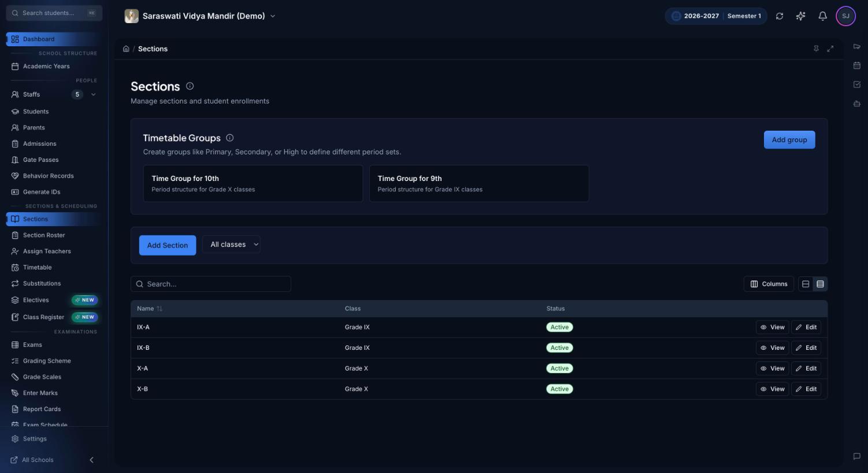Expand page to fullscreen icon

click(x=830, y=49)
